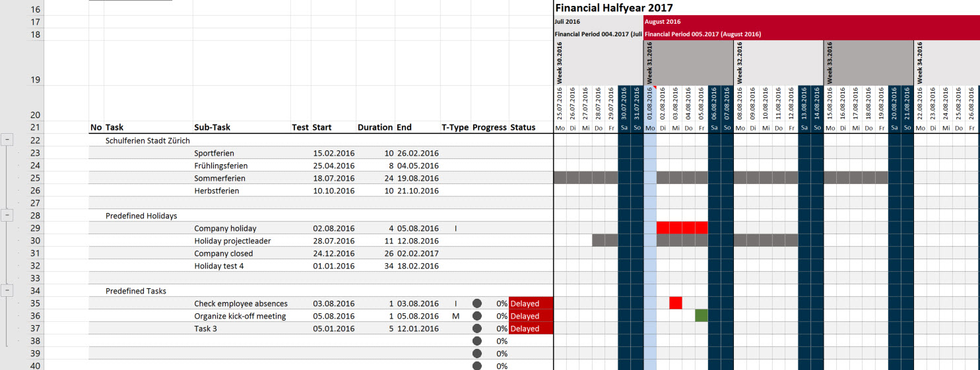This screenshot has height=370, width=980.
Task: Select the Task 3 sub-task cell
Action: click(205, 328)
